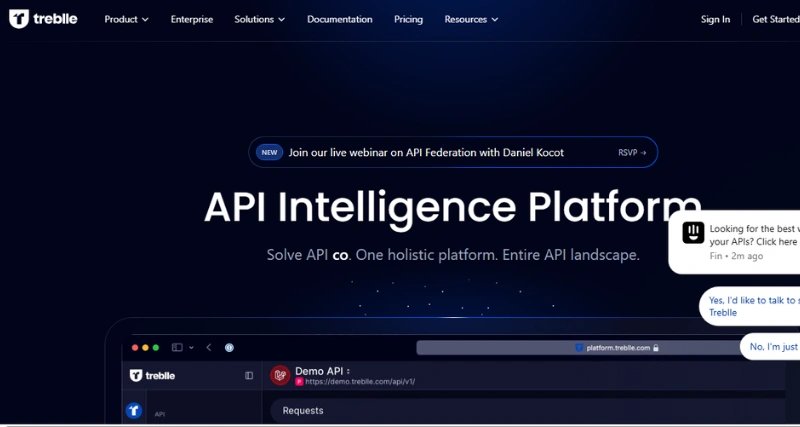Screen dimensions: 800x427
Task: Click the red close dot in demo window
Action: 135,347
